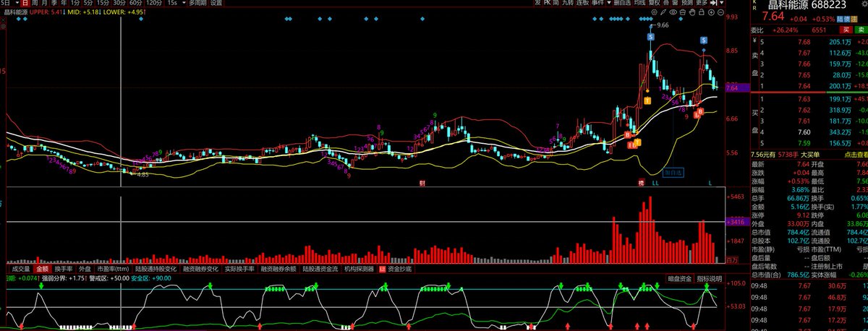Click 删自选 remove from watchlist
Screen dimensions: 868x331
pos(622,4)
